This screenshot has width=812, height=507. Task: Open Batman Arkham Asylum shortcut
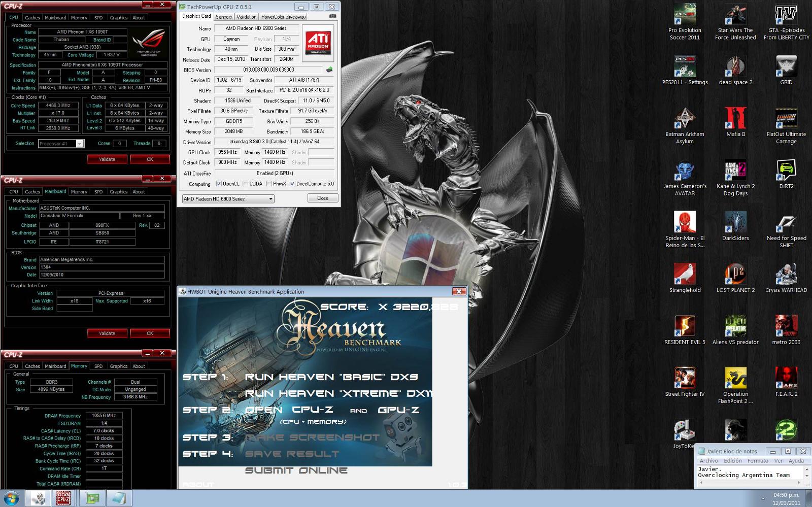point(685,126)
